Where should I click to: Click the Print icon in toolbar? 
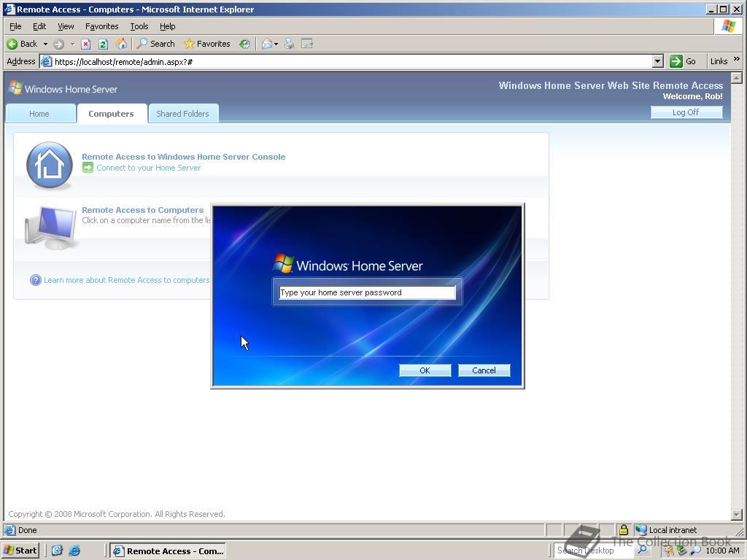289,44
